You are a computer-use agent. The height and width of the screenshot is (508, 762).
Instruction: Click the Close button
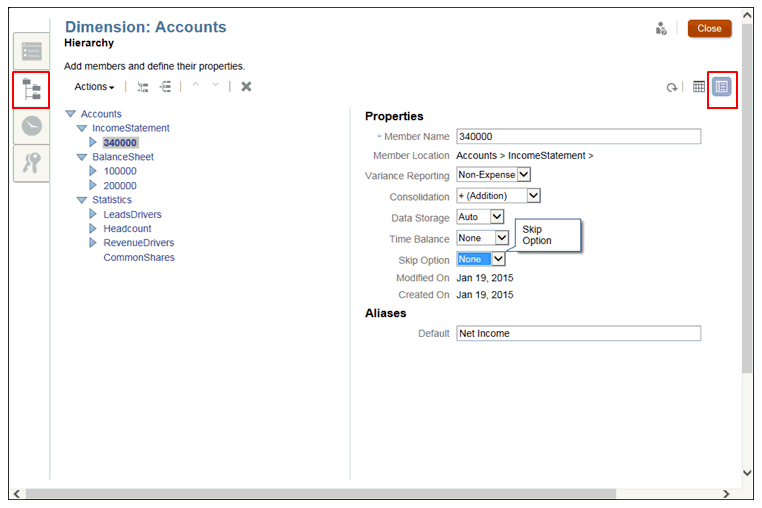[x=709, y=29]
